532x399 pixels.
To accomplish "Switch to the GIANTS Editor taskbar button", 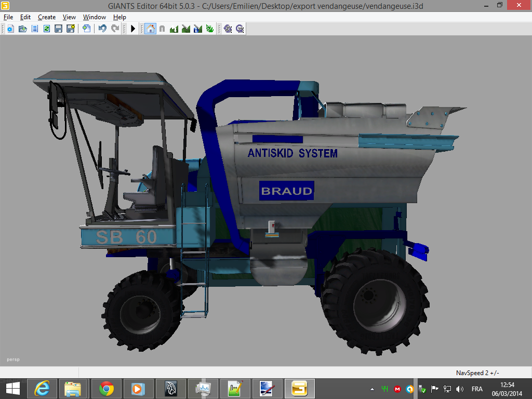I will (x=300, y=389).
